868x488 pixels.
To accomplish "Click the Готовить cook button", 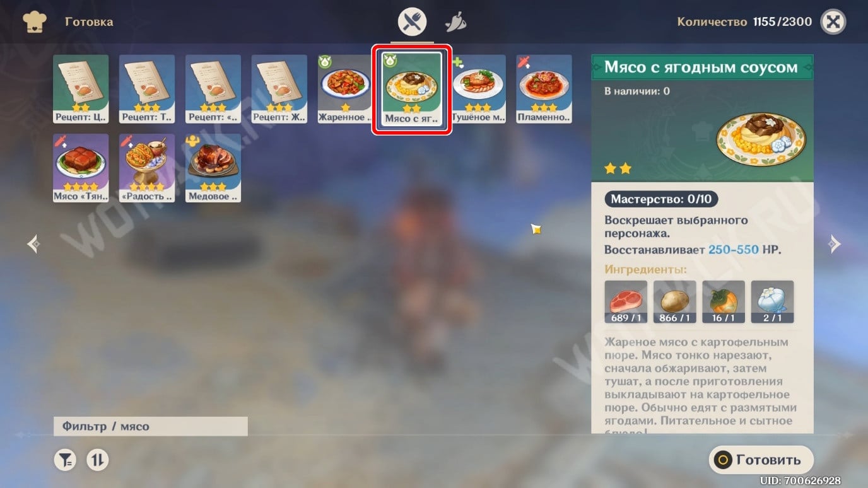I will (761, 460).
